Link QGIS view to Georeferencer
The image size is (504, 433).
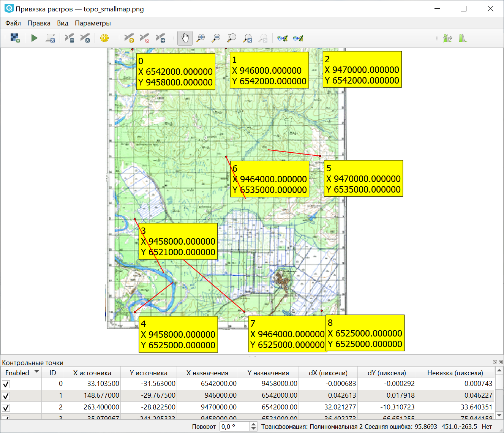pyautogui.click(x=298, y=38)
